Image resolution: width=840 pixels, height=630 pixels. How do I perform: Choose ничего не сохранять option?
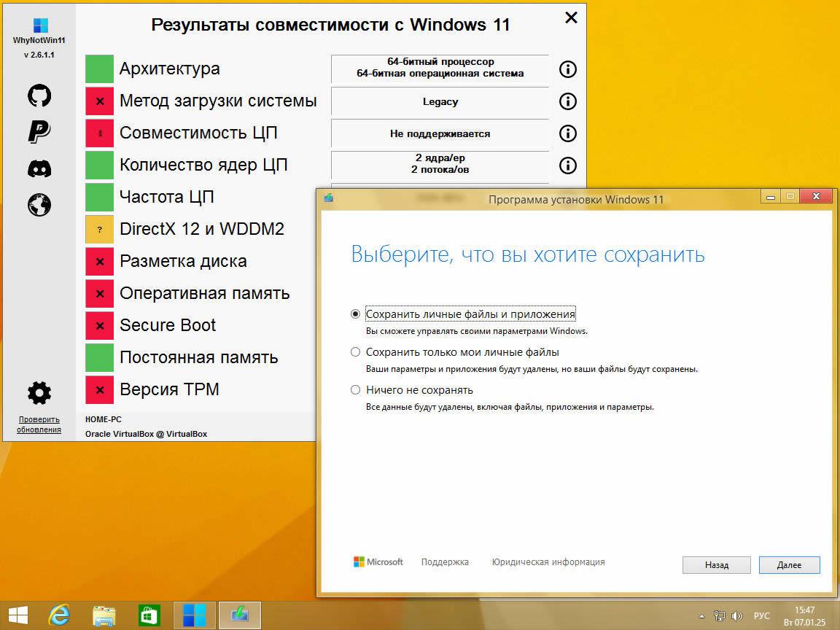[x=355, y=390]
